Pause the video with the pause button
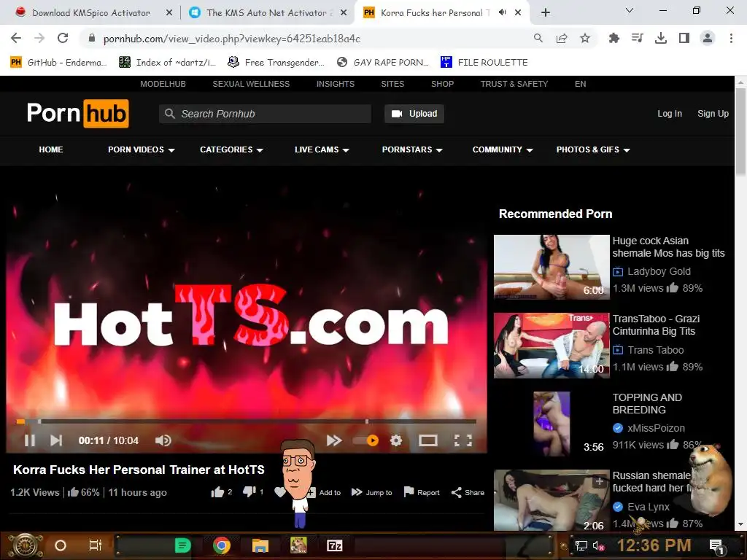Screen dimensions: 747x560 click(x=29, y=440)
